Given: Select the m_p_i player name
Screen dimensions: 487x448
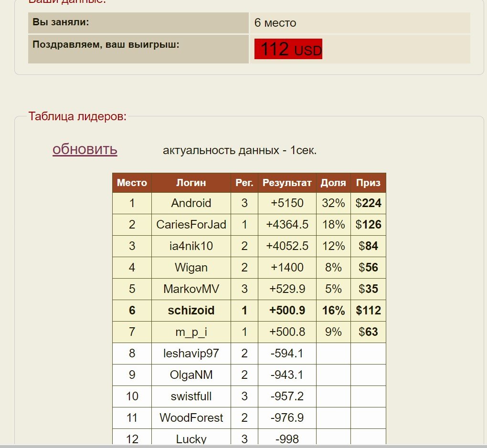Looking at the screenshot, I should tap(191, 332).
